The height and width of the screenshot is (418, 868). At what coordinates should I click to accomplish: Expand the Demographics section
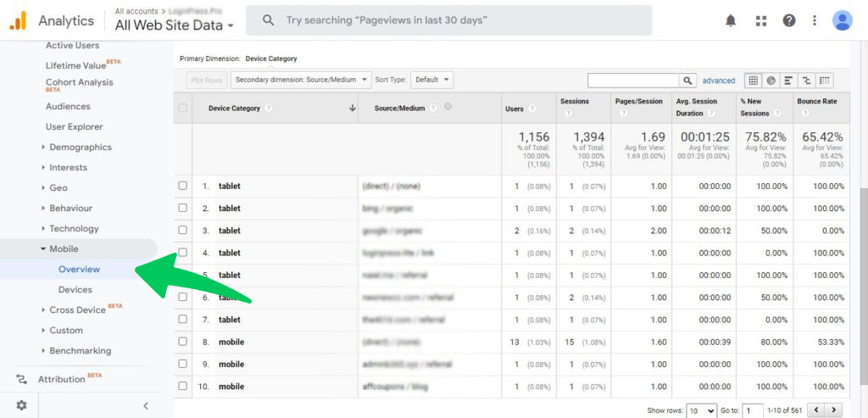click(80, 147)
